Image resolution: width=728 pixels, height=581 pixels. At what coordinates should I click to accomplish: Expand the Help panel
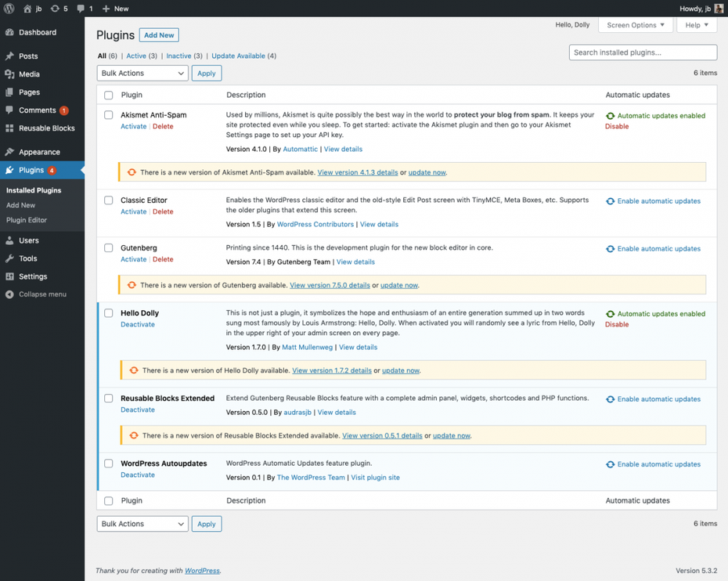coord(697,25)
